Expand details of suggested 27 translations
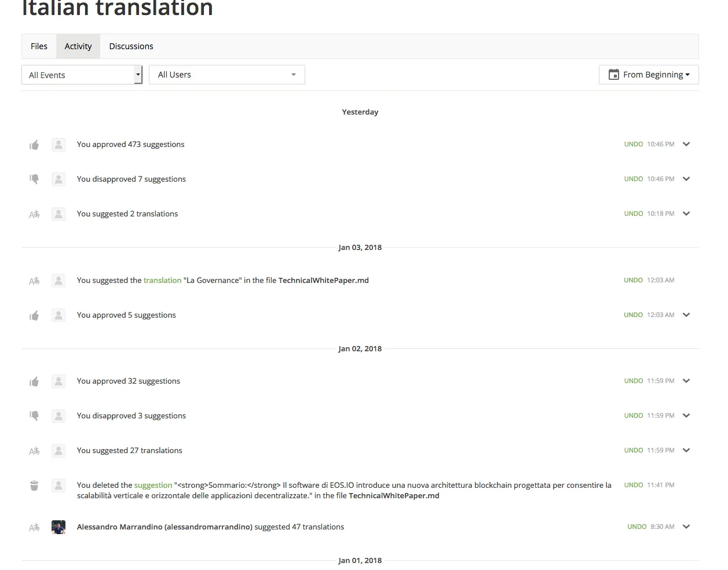The height and width of the screenshot is (570, 728). tap(686, 450)
